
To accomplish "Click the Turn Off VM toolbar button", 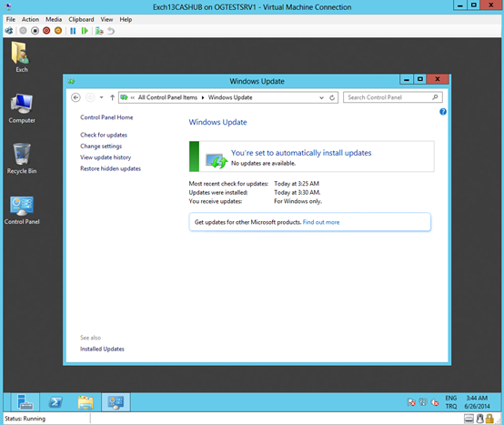I will pyautogui.click(x=35, y=31).
